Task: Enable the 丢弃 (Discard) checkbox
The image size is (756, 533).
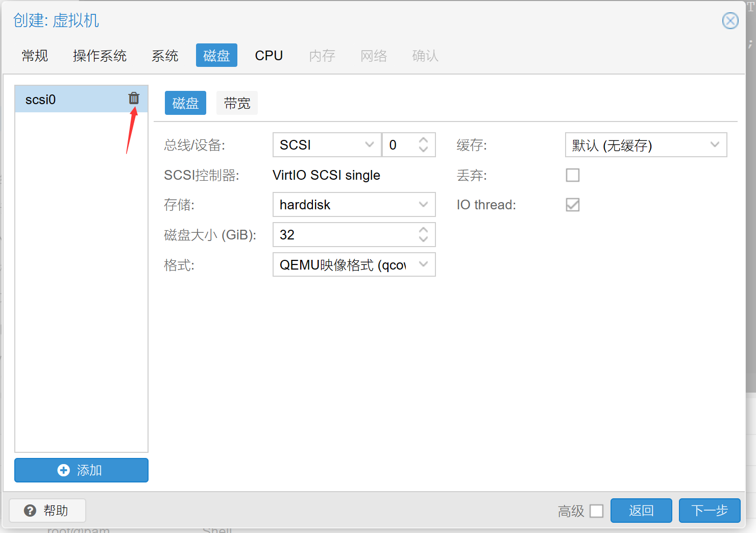Action: pyautogui.click(x=573, y=175)
